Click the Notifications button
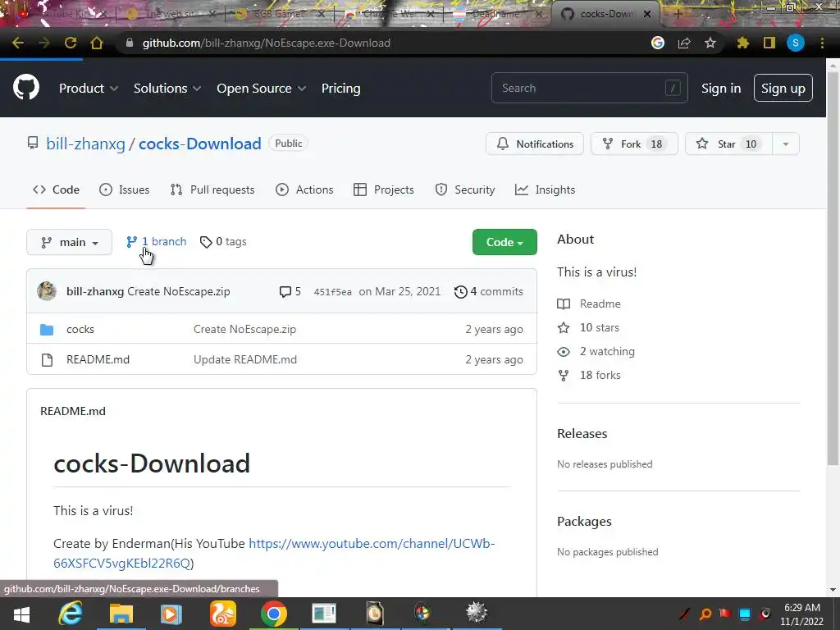 coord(535,144)
